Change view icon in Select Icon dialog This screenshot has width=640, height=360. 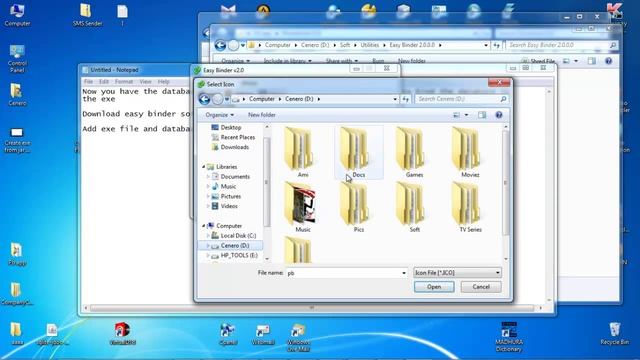[457, 115]
